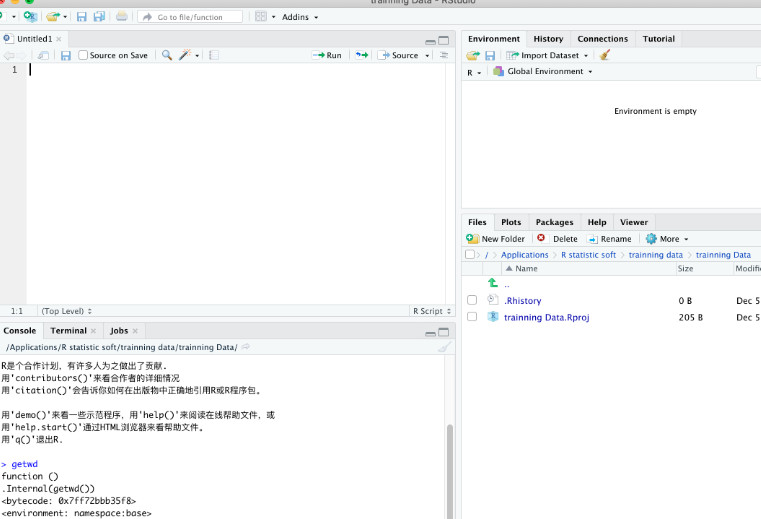Open Applications breadcrumb link
The image size is (761, 519).
(524, 255)
